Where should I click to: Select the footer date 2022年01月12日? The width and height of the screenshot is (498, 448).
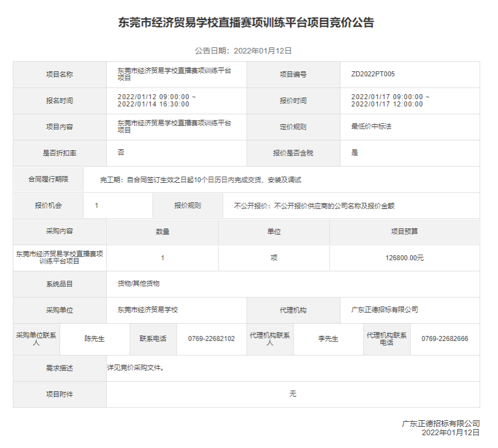(x=451, y=432)
